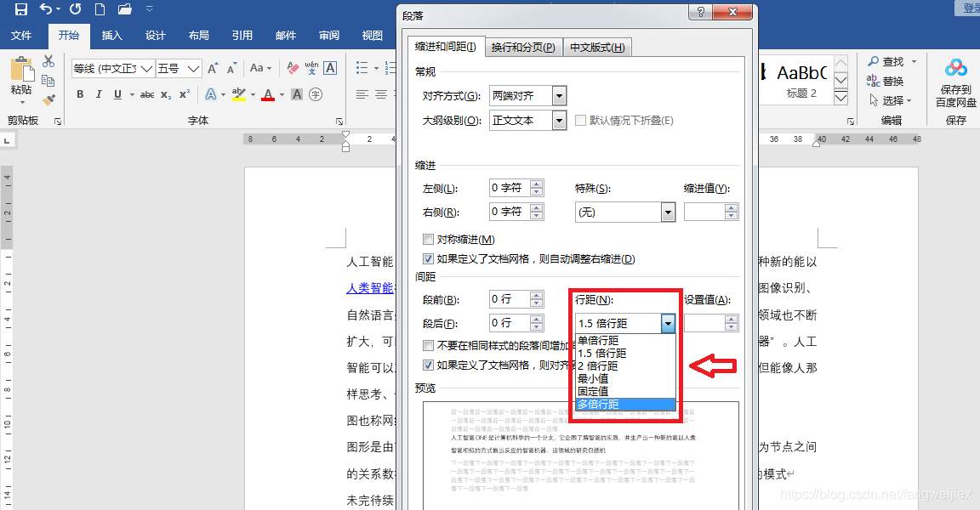Click the Format Painter brush icon
Image resolution: width=980 pixels, height=510 pixels.
[x=48, y=99]
